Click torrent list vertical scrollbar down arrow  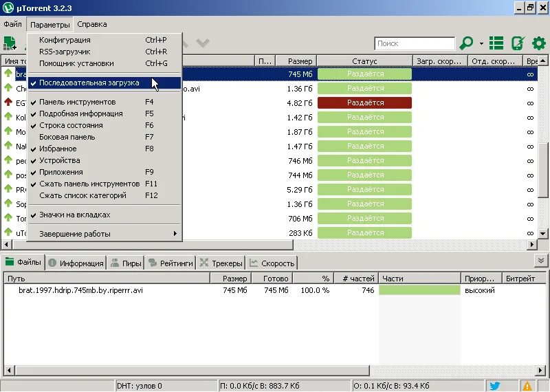tap(542, 233)
